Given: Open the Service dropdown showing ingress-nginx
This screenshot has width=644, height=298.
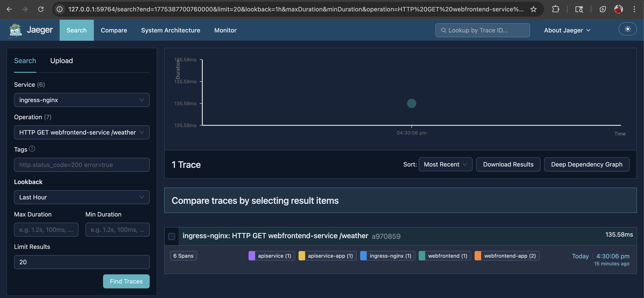Looking at the screenshot, I should click(82, 100).
